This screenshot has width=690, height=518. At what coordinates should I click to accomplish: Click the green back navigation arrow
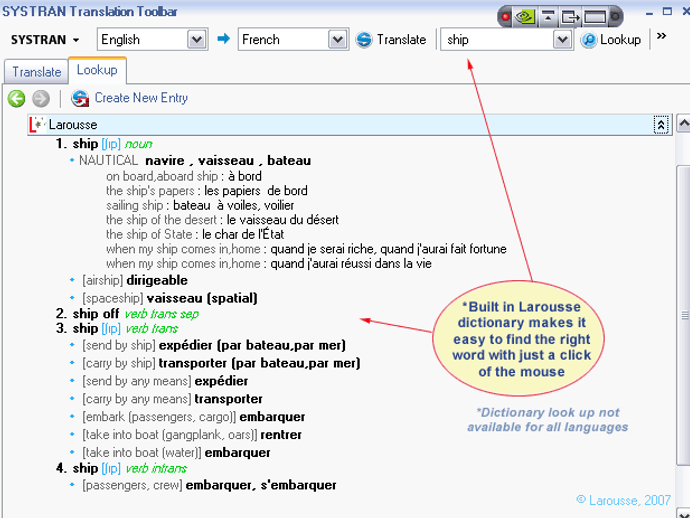pos(17,99)
